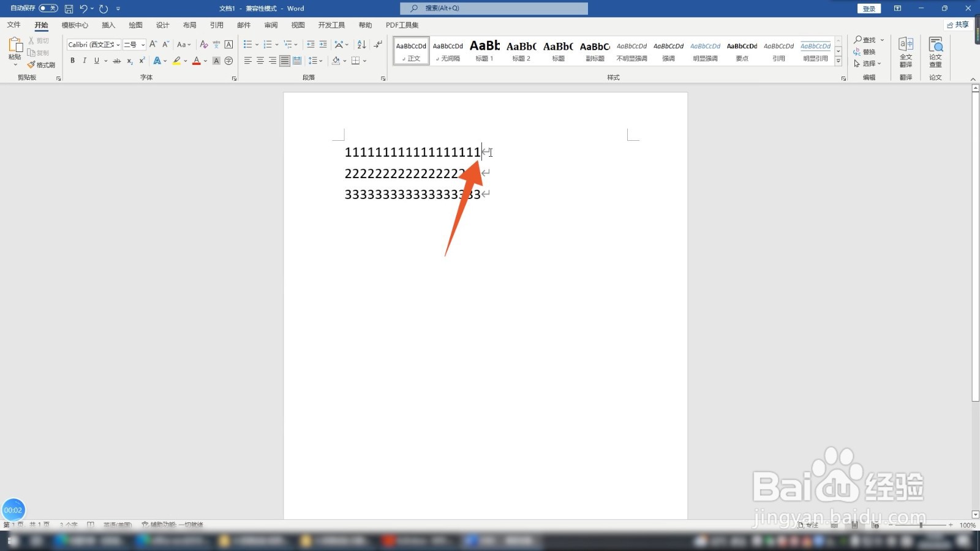Expand the Styles gallery (more arrow)

(x=839, y=61)
